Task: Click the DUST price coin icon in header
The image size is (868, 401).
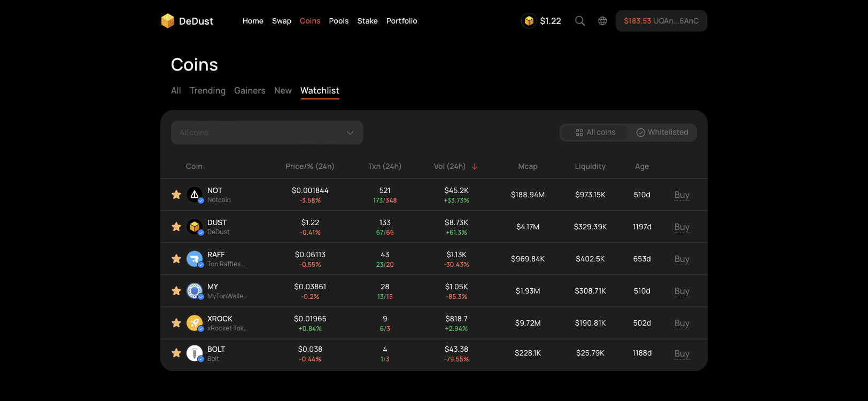Action: [x=529, y=21]
